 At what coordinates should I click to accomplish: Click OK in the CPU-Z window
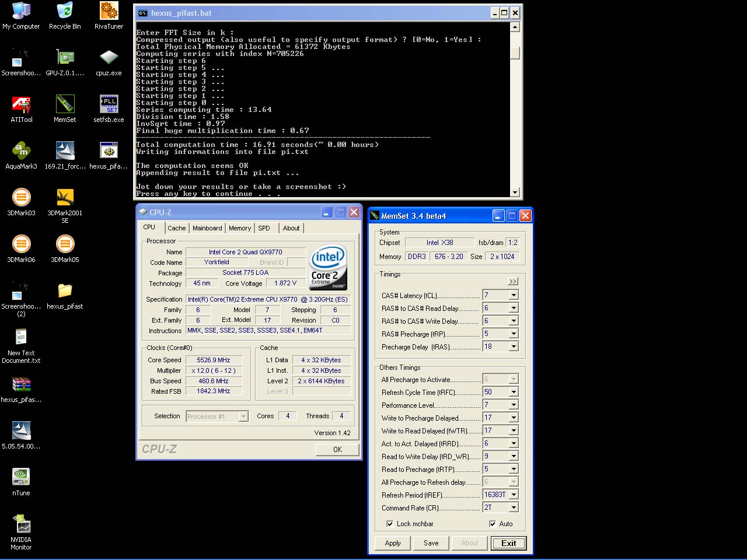point(337,449)
